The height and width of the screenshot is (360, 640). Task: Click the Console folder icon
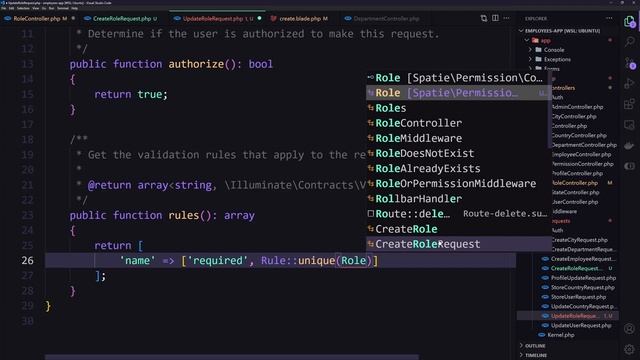point(539,50)
